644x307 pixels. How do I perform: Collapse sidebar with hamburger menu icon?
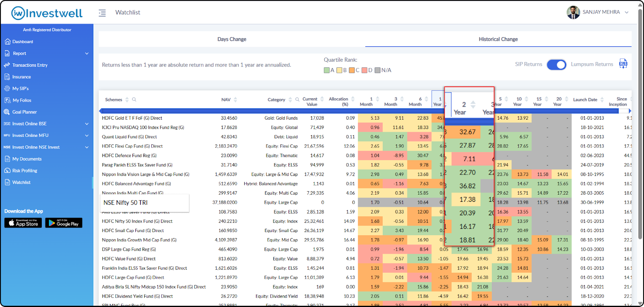pyautogui.click(x=102, y=13)
